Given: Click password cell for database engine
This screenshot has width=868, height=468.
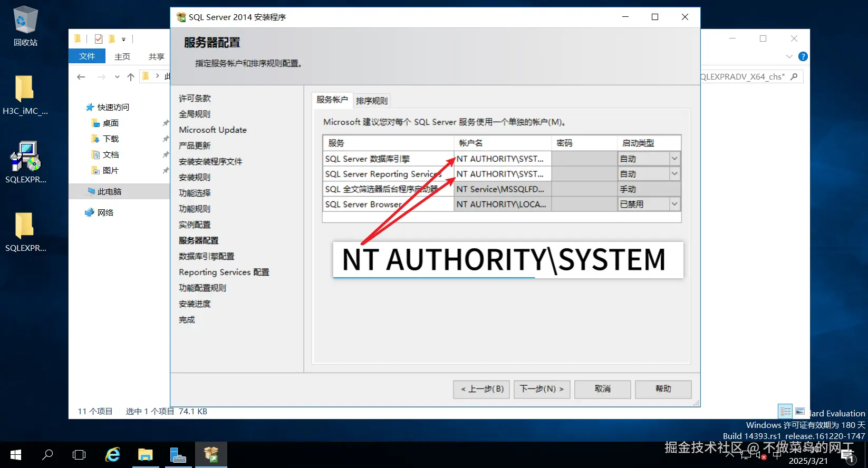Looking at the screenshot, I should [x=584, y=159].
